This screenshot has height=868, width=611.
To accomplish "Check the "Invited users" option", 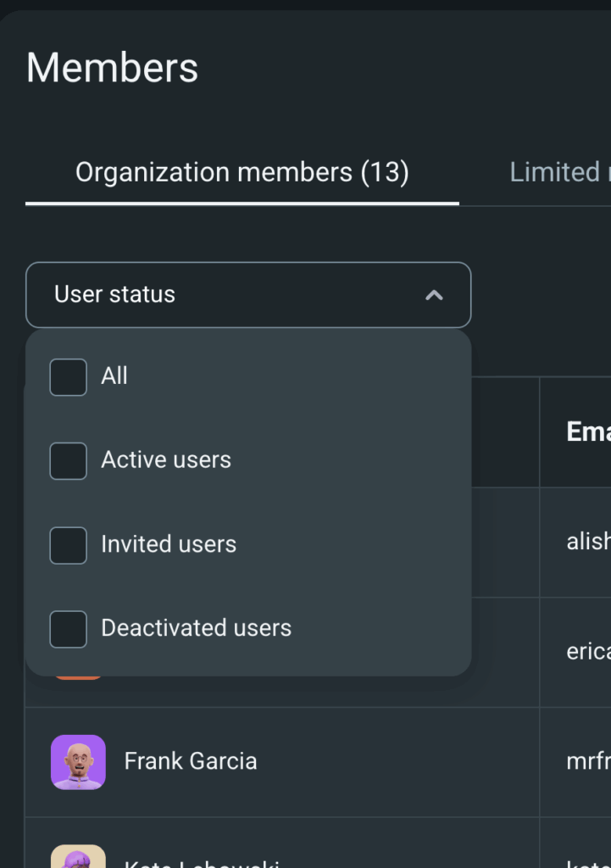I will (x=68, y=545).
